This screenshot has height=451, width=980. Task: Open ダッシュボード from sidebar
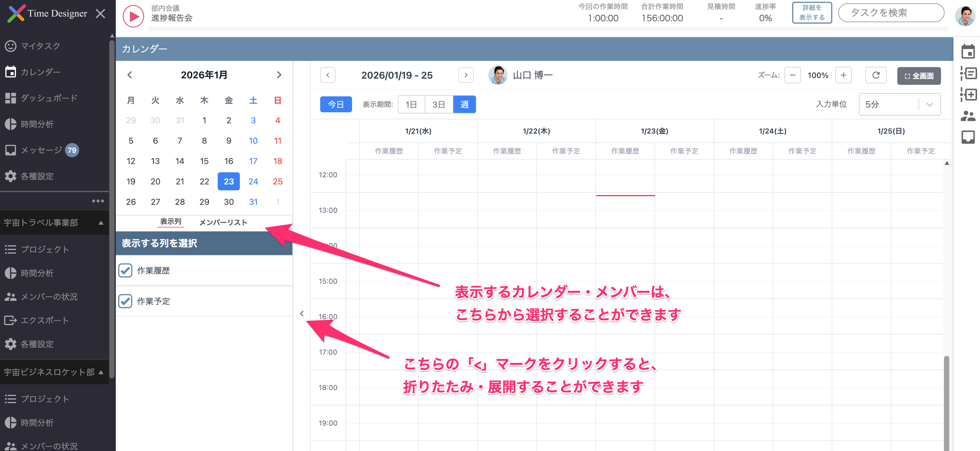click(49, 98)
